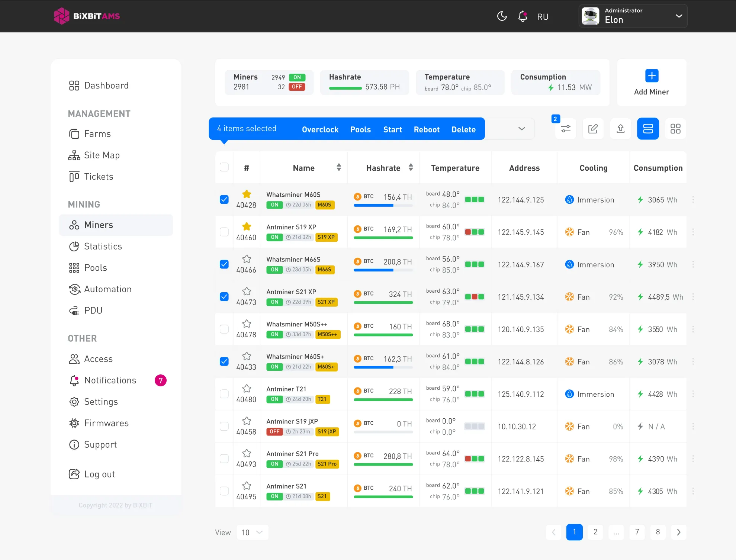Switch to grid view layout icon
The image size is (736, 560).
(675, 129)
